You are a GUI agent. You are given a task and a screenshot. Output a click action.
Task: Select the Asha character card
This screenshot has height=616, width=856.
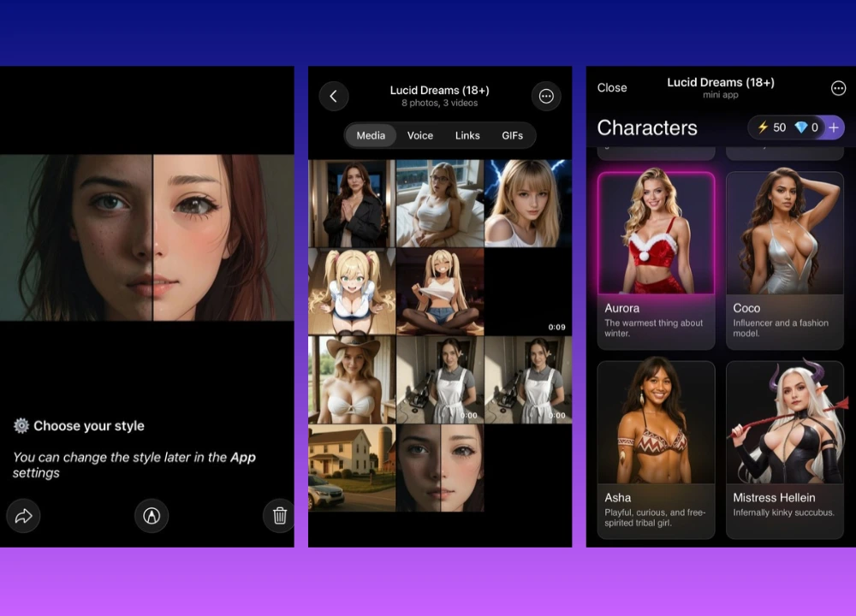pos(657,449)
